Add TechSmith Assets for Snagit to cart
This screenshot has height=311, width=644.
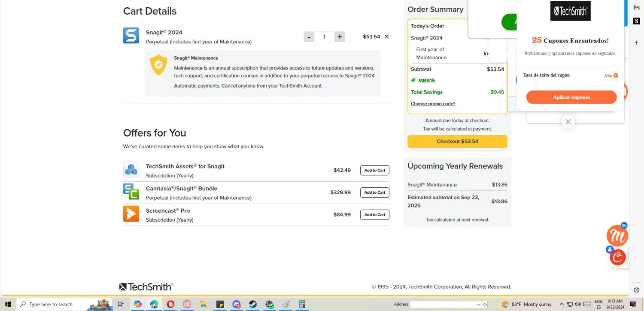(x=375, y=171)
